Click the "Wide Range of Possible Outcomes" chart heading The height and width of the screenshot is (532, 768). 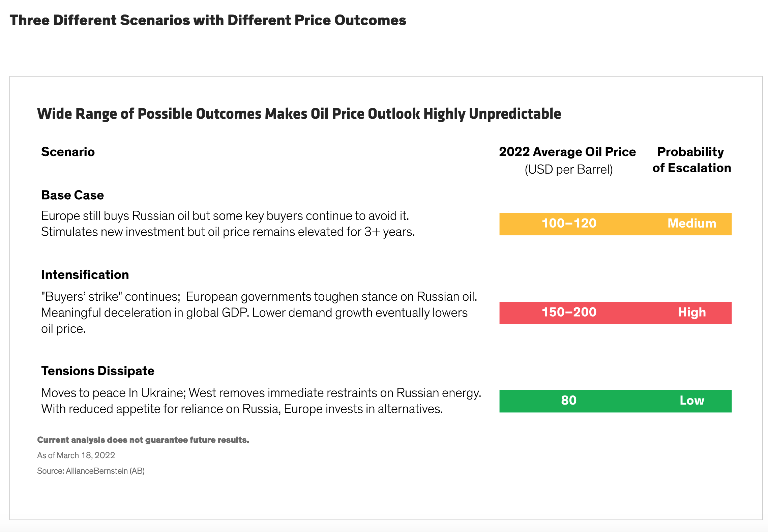(299, 114)
